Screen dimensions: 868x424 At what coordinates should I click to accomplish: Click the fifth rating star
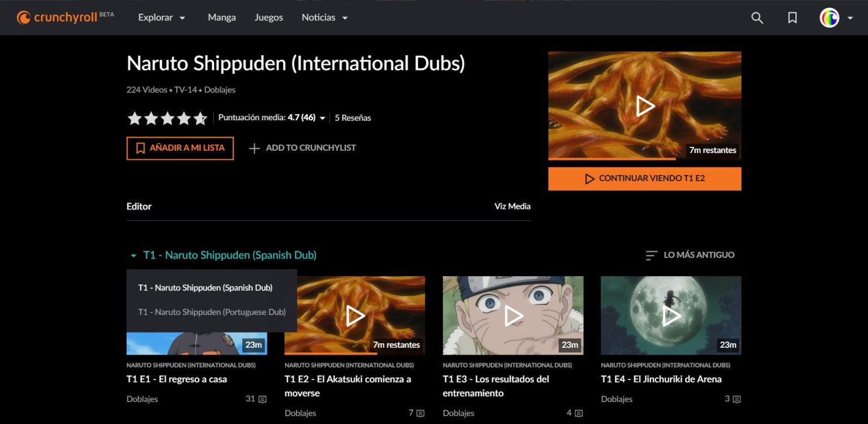pyautogui.click(x=200, y=118)
